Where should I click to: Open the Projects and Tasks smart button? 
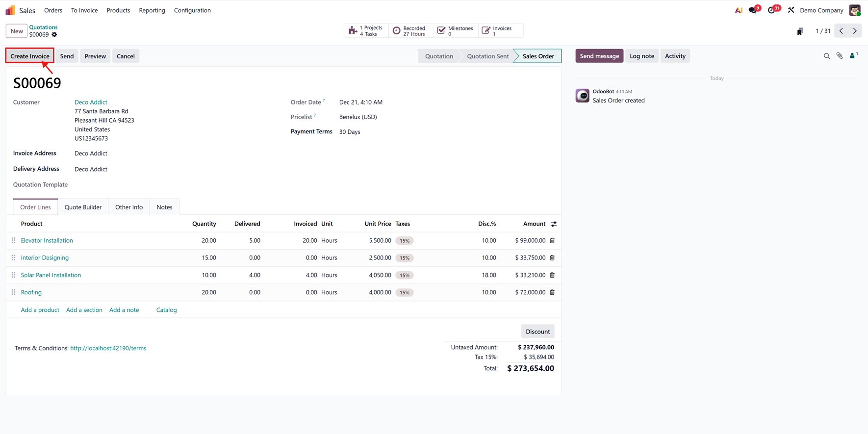366,31
